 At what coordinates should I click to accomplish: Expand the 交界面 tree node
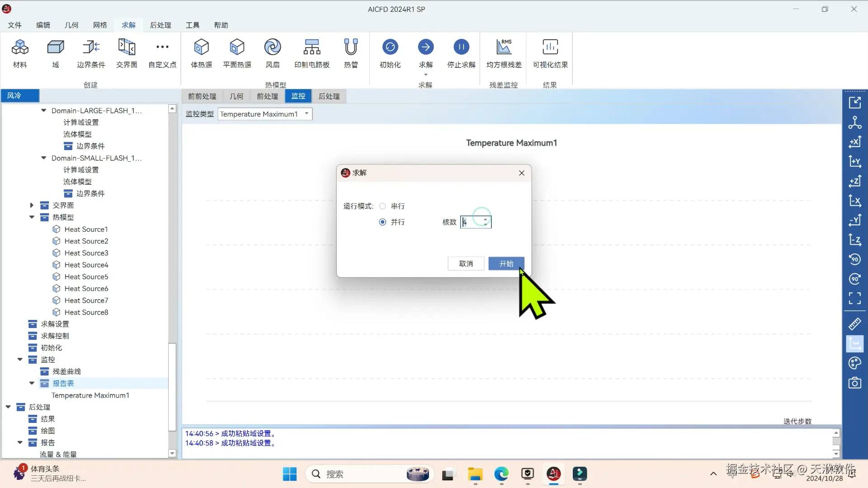[x=32, y=205]
